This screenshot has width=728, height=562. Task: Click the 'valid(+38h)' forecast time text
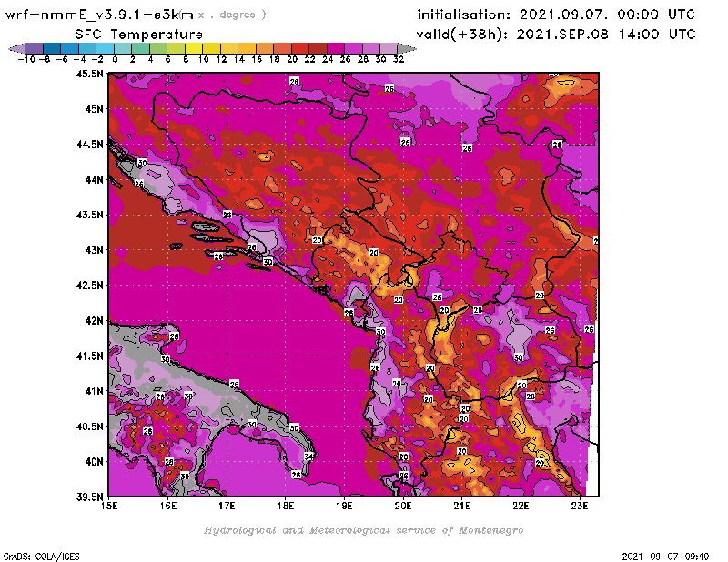point(462,35)
